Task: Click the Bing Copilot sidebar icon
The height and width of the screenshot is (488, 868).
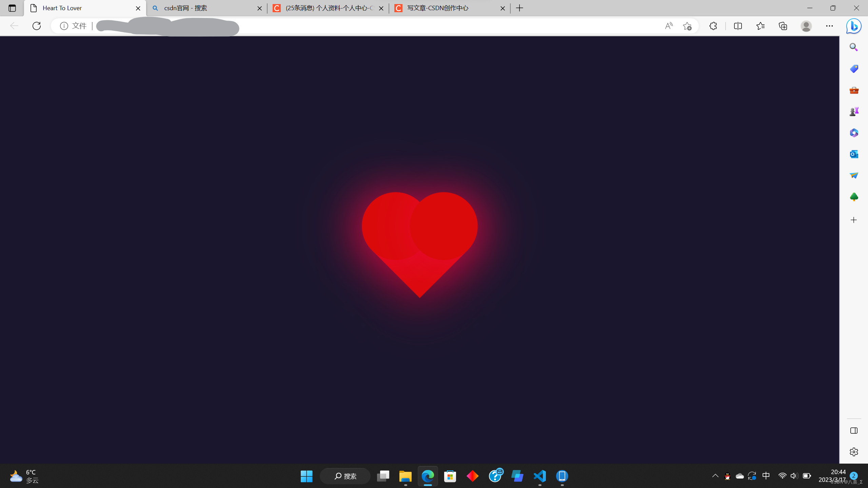Action: pyautogui.click(x=853, y=26)
